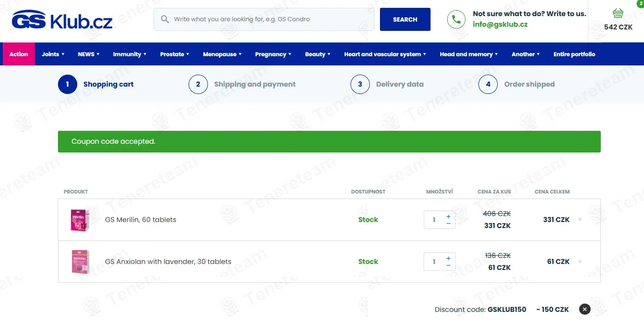Expand the NEWS menu
Screen dimensions: 644x334
tap(89, 54)
